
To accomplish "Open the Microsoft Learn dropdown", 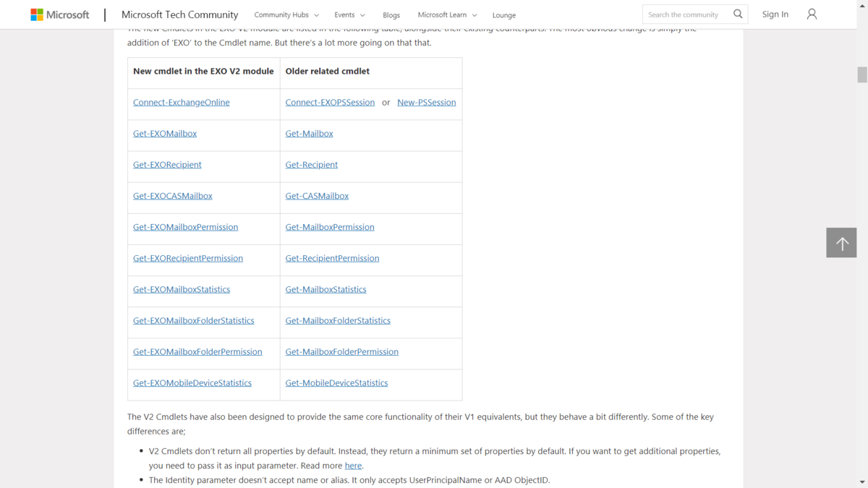I will 447,14.
